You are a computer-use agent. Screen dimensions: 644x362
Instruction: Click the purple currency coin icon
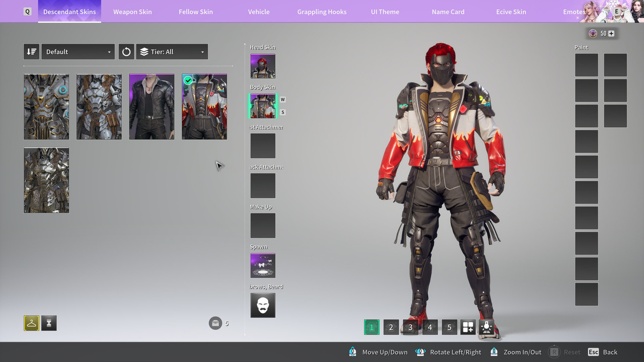[593, 34]
